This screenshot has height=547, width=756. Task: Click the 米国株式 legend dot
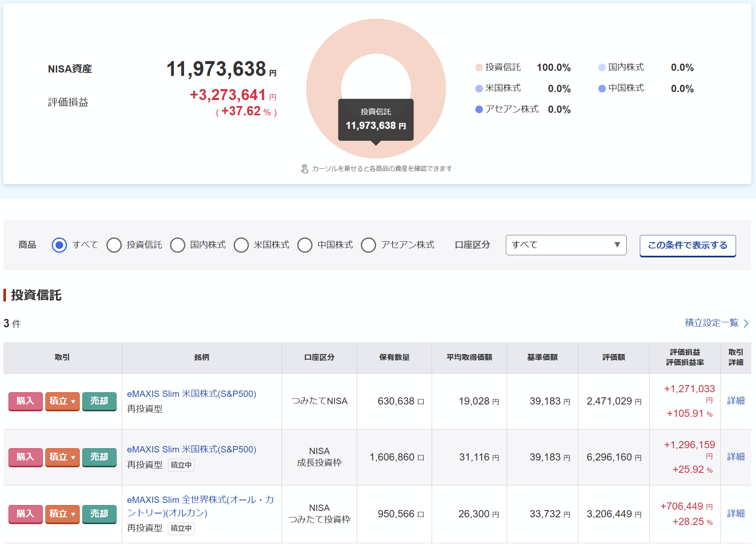[x=479, y=89]
